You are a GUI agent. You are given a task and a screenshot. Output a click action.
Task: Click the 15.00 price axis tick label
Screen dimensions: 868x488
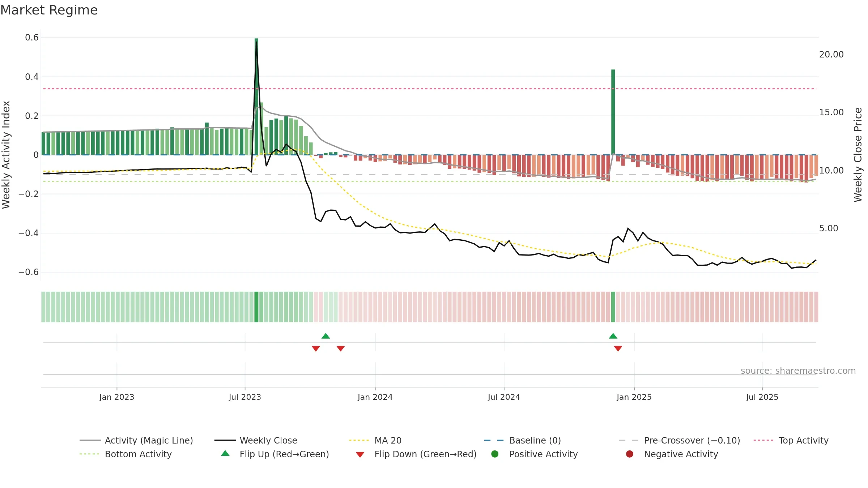point(831,112)
